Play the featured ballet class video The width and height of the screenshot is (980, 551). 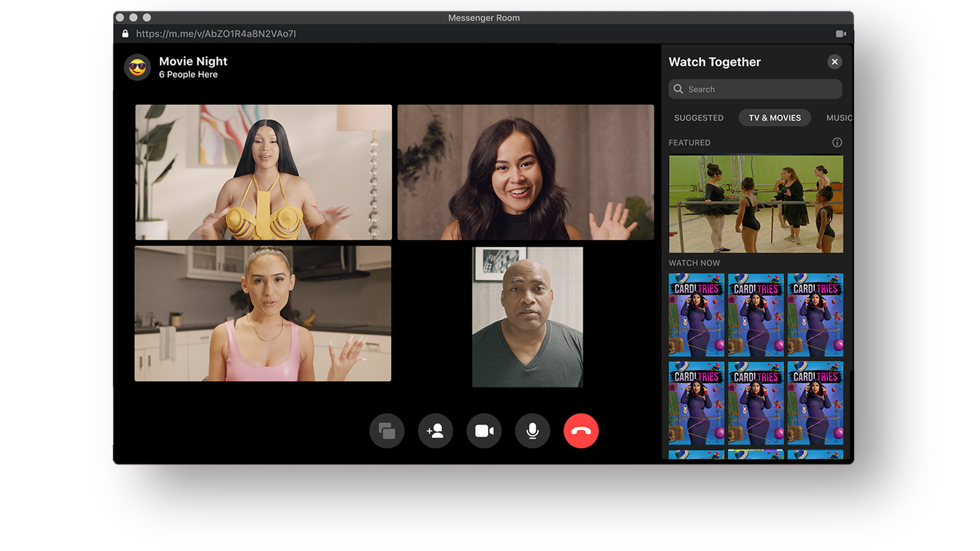[x=756, y=204]
